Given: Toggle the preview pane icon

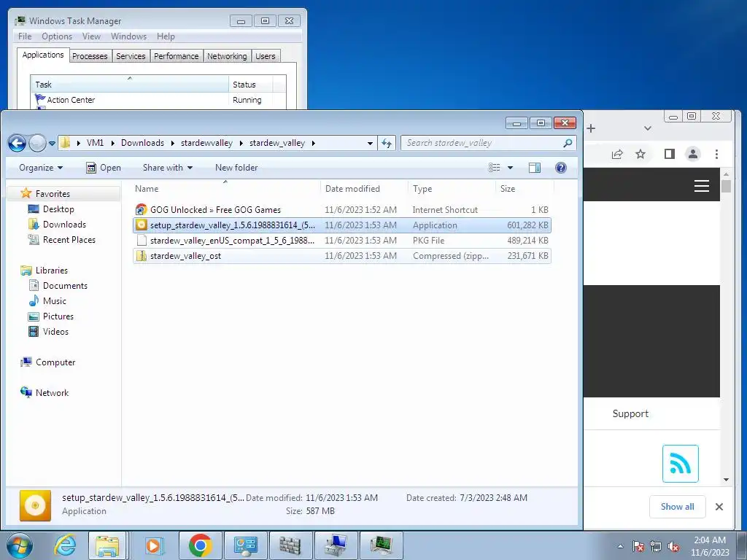Looking at the screenshot, I should [x=535, y=168].
